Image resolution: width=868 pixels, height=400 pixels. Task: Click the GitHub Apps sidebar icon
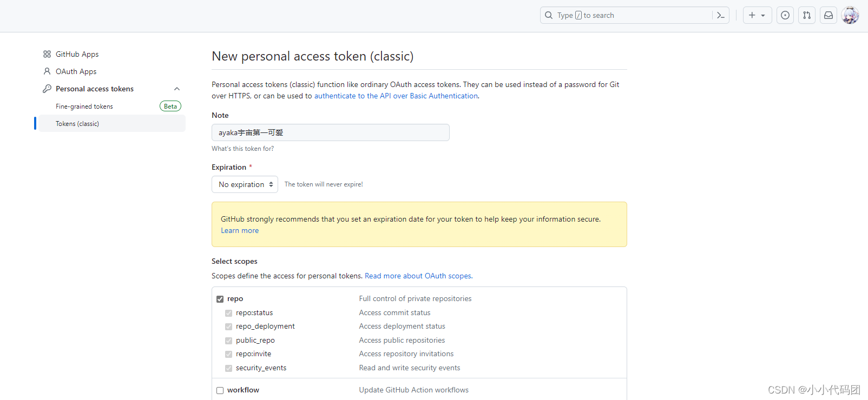[x=47, y=54]
